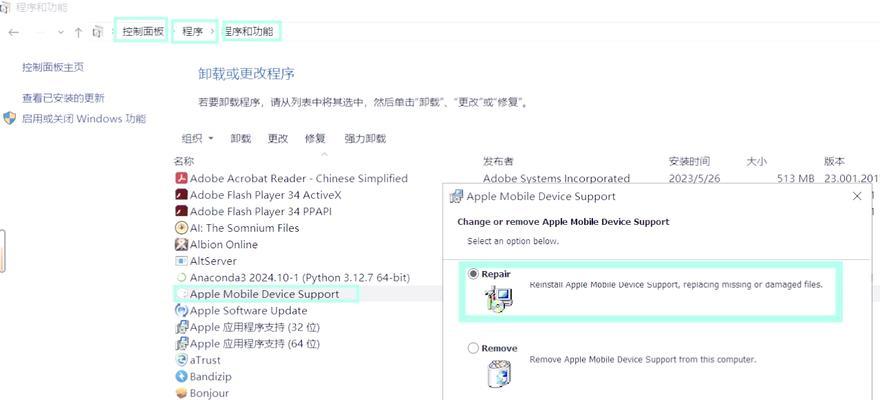This screenshot has width=880, height=400.
Task: Open 控制面板主页 link
Action: [x=53, y=67]
